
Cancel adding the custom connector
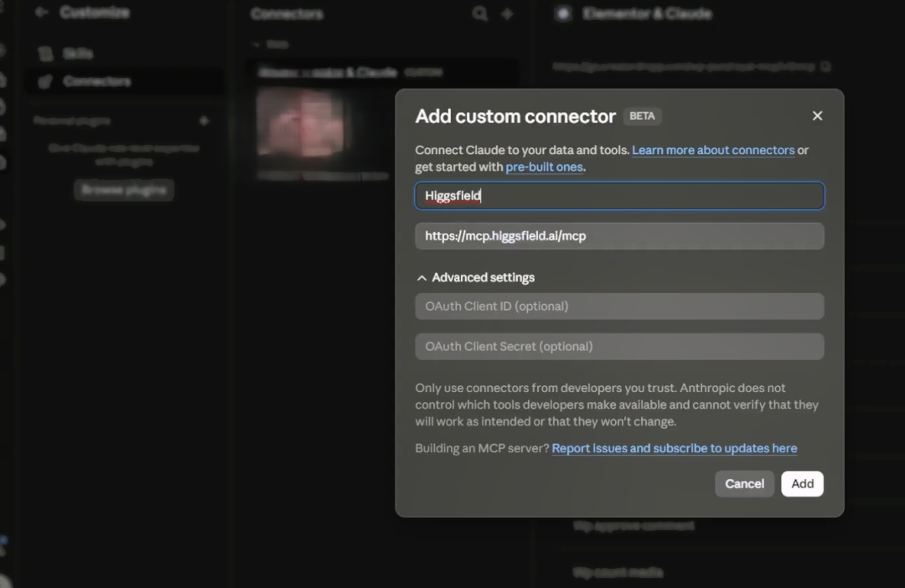[744, 483]
